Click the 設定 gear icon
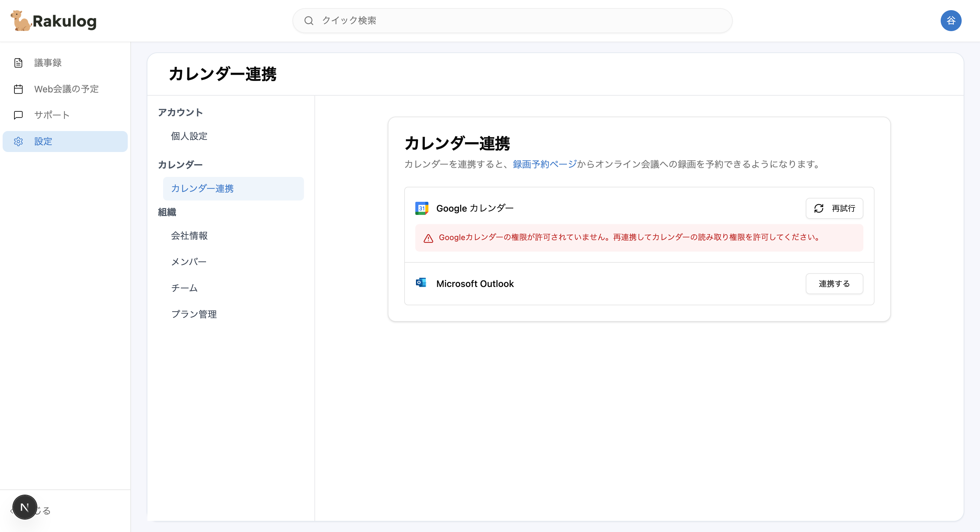This screenshot has width=980, height=532. pos(19,141)
